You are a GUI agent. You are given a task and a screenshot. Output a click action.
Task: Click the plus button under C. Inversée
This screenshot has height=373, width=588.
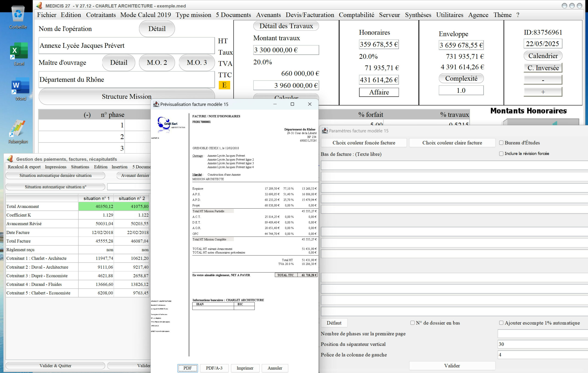543,92
